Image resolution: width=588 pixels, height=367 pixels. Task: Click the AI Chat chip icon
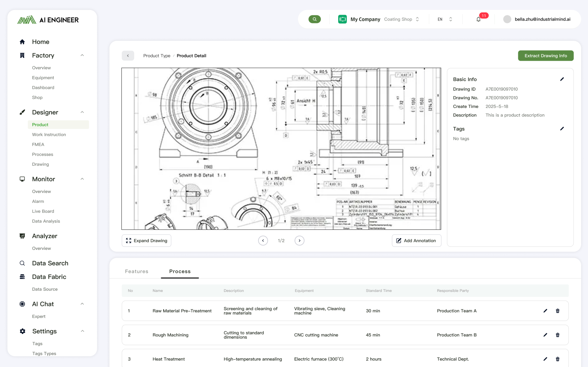(x=22, y=304)
